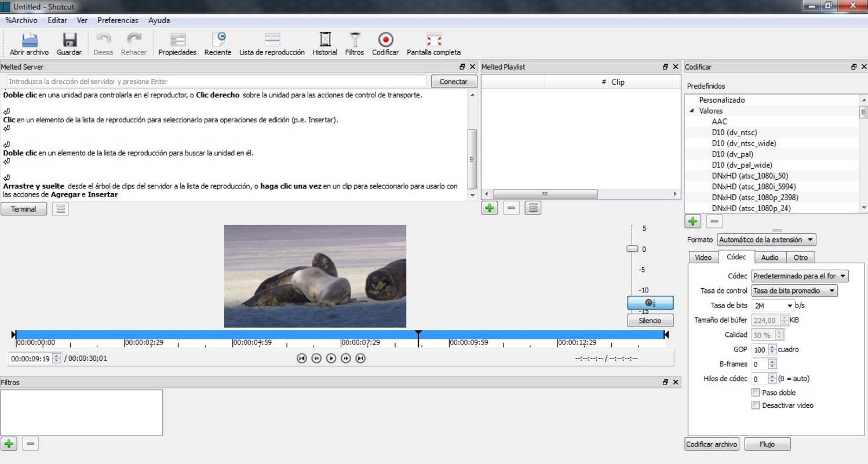Open the Filtros toolbar icon
The image size is (868, 464).
coord(355,44)
